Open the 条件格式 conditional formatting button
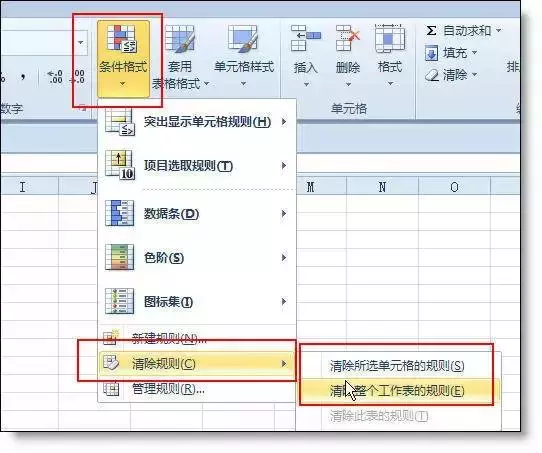Image resolution: width=542 pixels, height=453 pixels. (123, 59)
